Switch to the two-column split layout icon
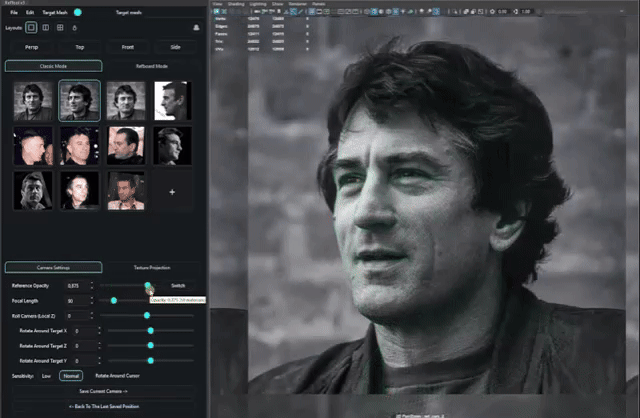Viewport: 640px width, 418px height. coord(46,27)
